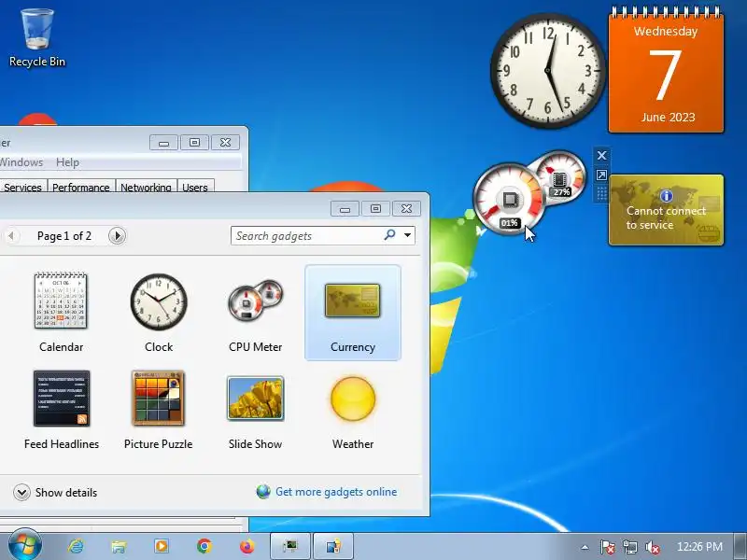Click Show desktop button at taskbar end
747x560 pixels.
click(x=740, y=547)
